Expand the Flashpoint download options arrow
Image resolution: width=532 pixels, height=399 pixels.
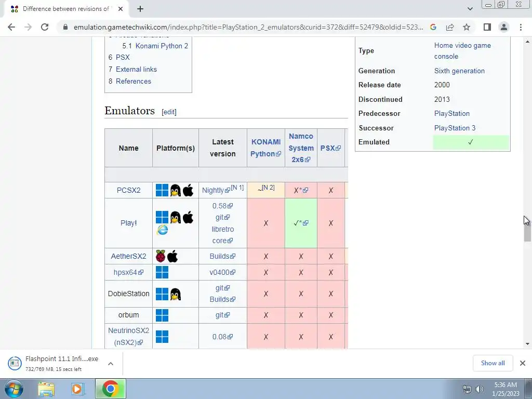(x=110, y=364)
